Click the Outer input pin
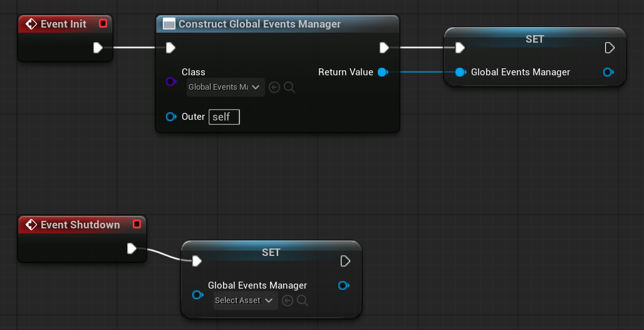The image size is (644, 330). pos(171,117)
